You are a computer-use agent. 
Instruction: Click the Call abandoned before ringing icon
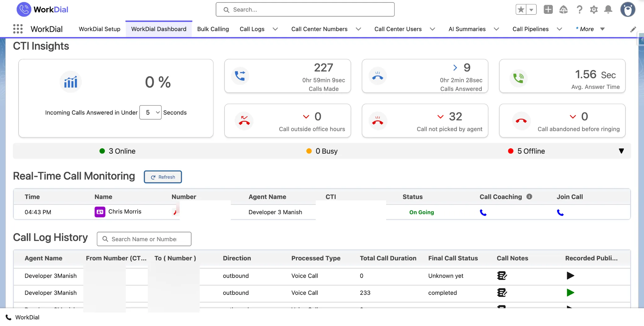pos(521,121)
